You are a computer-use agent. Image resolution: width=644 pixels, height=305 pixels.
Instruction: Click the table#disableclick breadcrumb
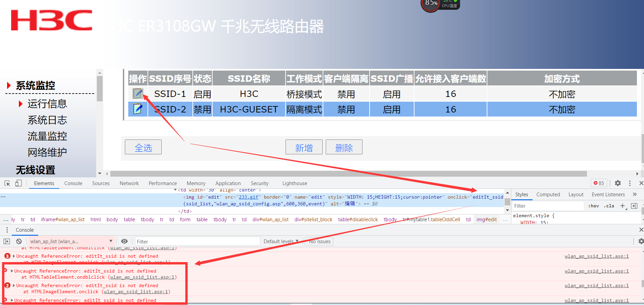(x=358, y=219)
